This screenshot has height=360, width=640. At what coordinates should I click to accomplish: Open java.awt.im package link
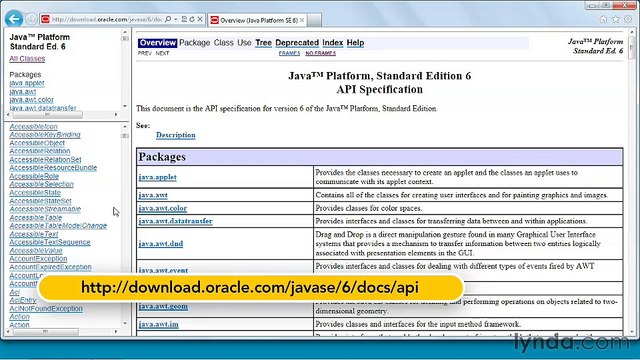158,324
